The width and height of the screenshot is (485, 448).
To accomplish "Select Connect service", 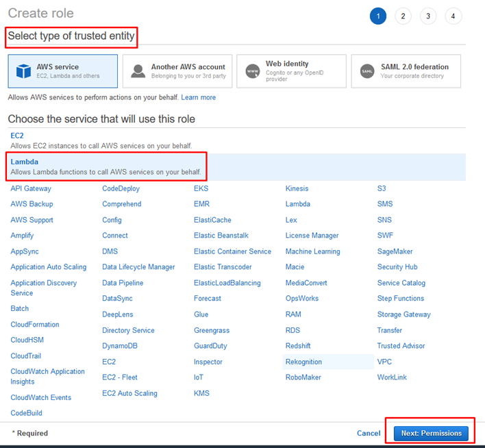I will 115,236.
